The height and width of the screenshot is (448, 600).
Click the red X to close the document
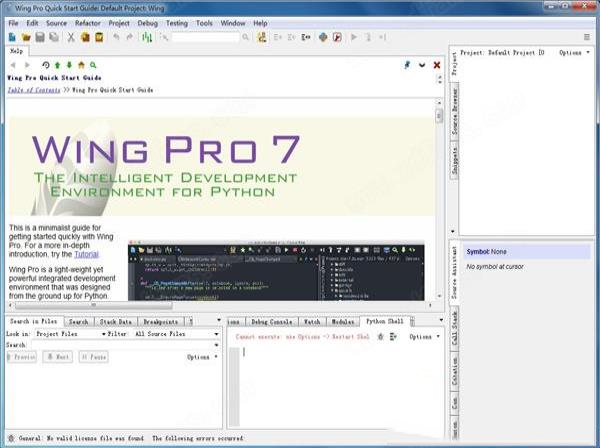click(x=436, y=65)
